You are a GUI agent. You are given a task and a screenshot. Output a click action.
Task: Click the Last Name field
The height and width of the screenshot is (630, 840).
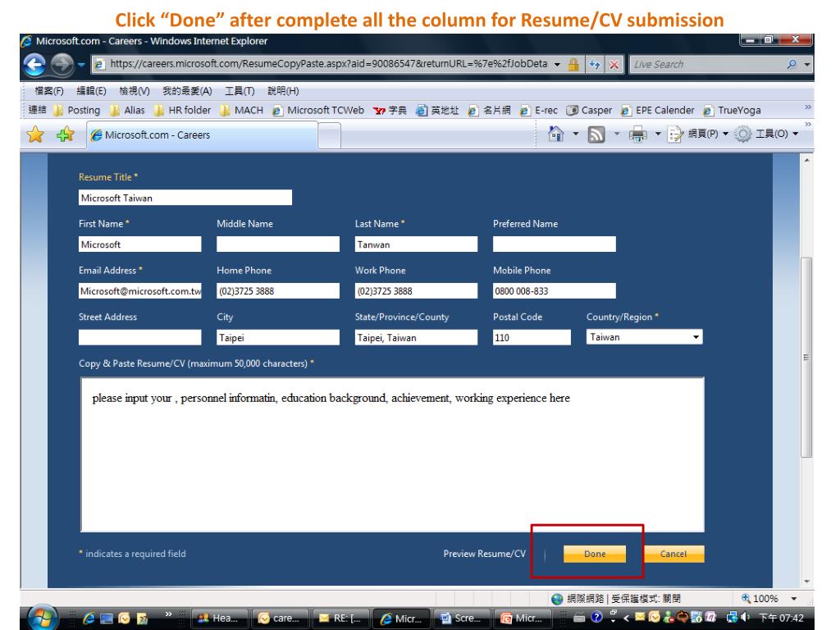416,244
